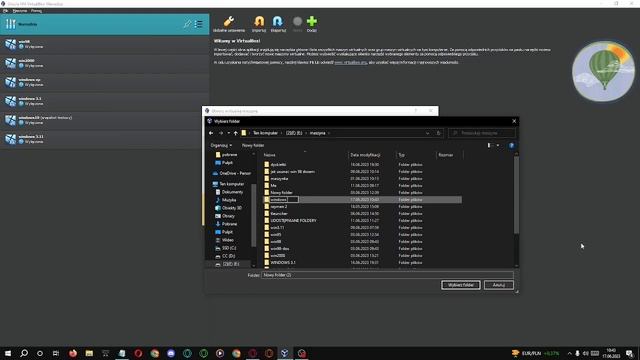The width and height of the screenshot is (640, 360).
Task: Click taskbar search magnifier icon
Action: pos(24,353)
